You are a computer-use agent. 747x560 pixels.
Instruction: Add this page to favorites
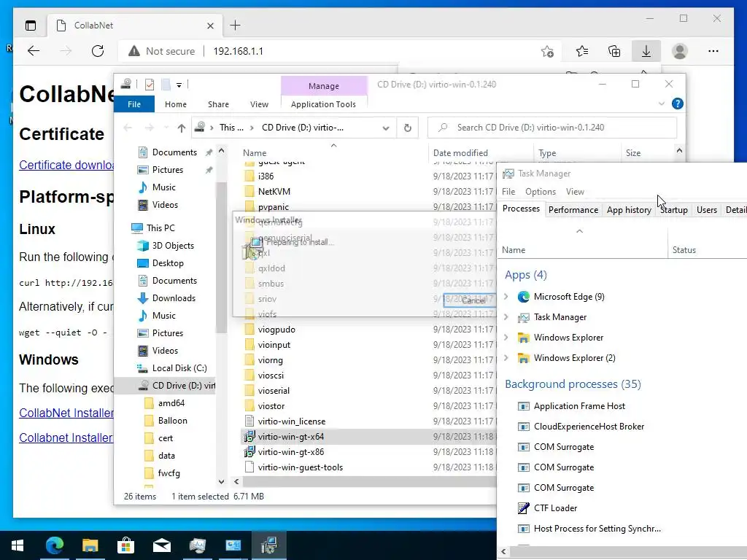tap(547, 51)
